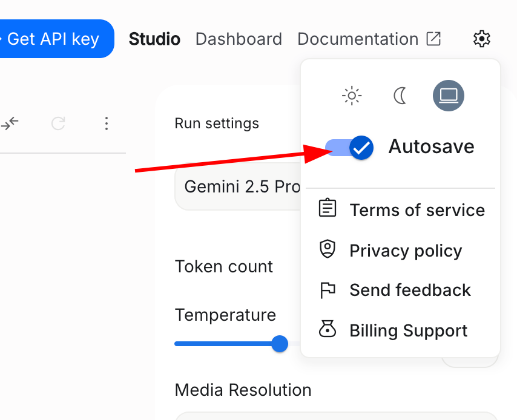Click the refresh rerun icon

[58, 124]
